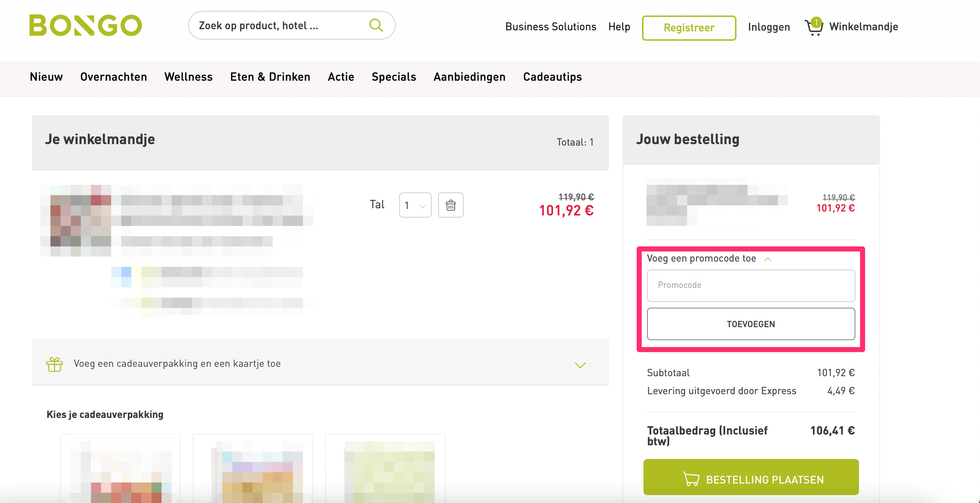Click 'Levering uitgevoerd door Express' text
This screenshot has width=980, height=503.
click(721, 391)
